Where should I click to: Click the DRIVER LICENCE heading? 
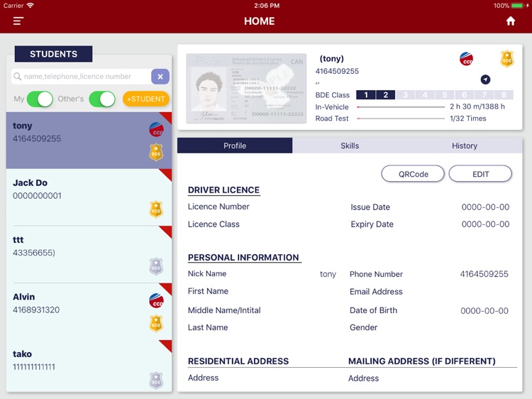(223, 190)
